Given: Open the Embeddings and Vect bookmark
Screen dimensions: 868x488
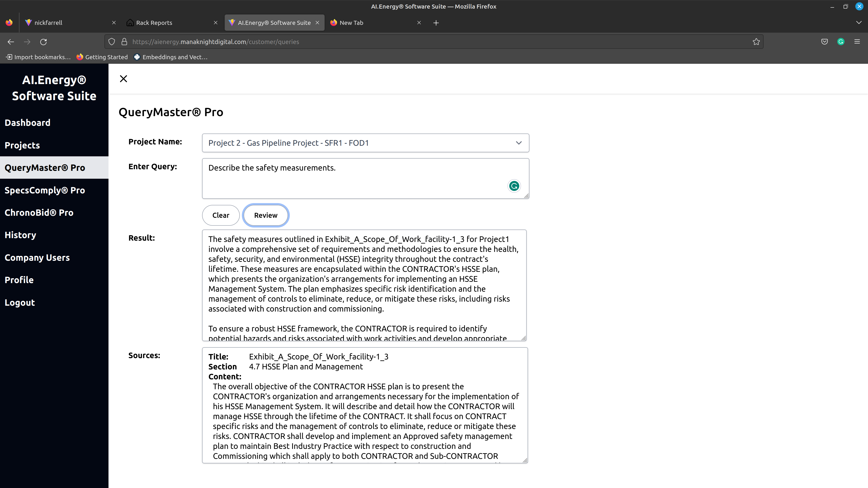Looking at the screenshot, I should pos(170,57).
